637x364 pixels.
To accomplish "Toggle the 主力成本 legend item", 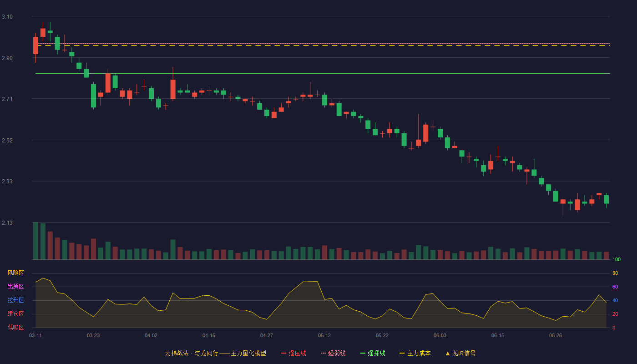I will tap(415, 353).
